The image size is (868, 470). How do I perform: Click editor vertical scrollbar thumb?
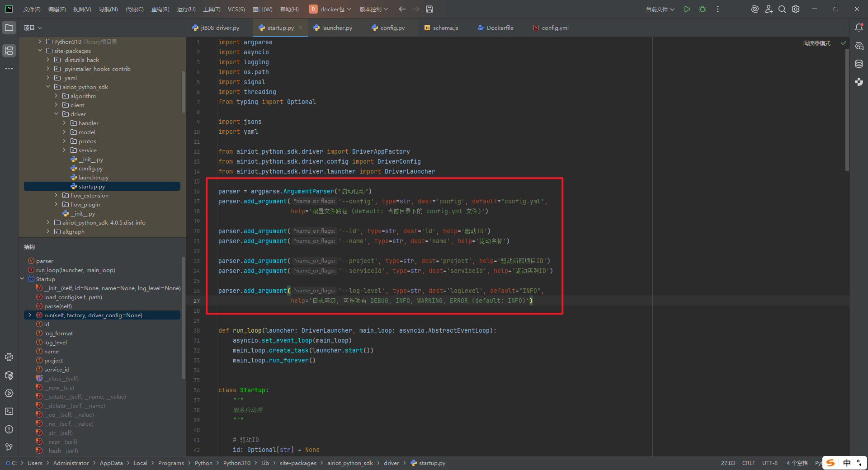coord(847,110)
